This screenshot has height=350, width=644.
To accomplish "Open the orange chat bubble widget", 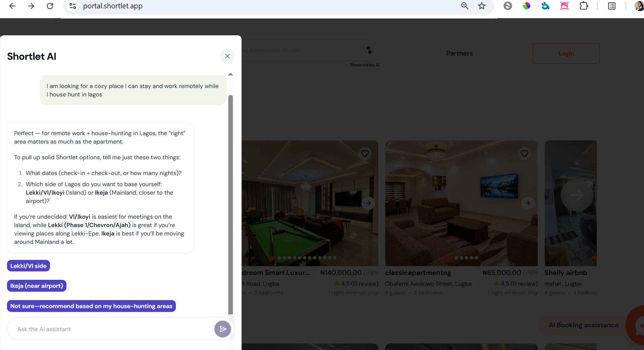I will click(637, 325).
